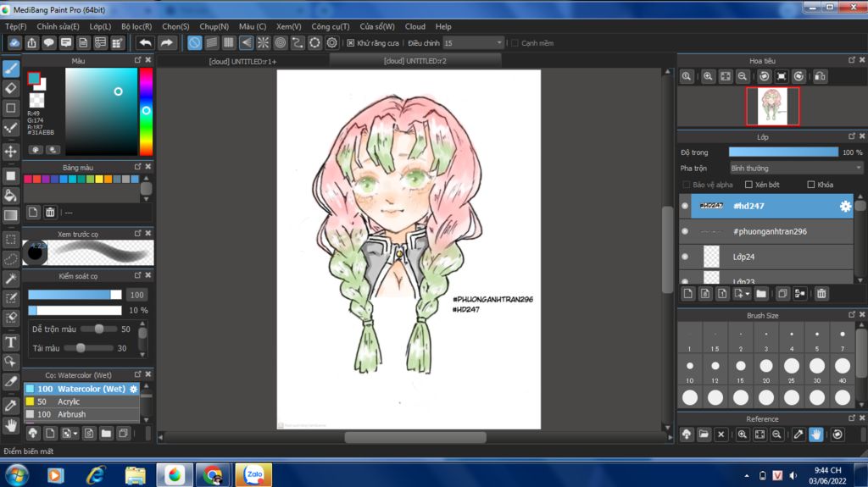Toggle Bảo vệ alpha checkbox
The image size is (868, 487).
(x=687, y=185)
